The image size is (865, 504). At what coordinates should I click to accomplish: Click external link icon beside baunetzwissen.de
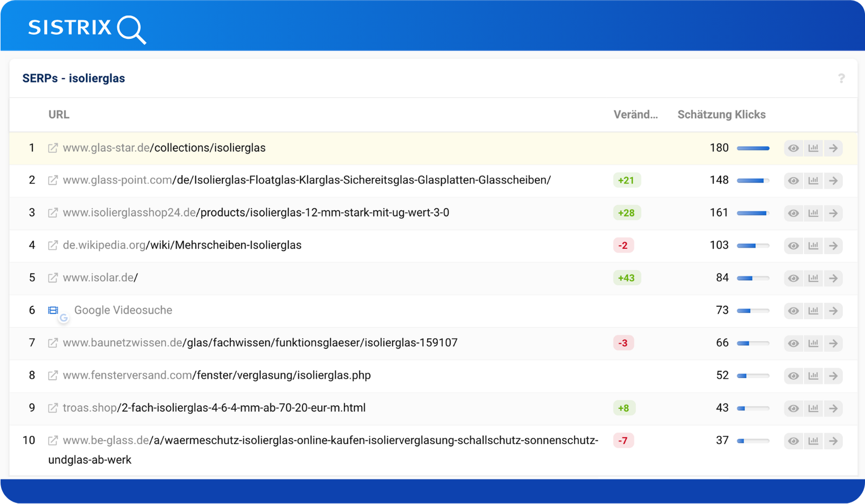pos(53,343)
